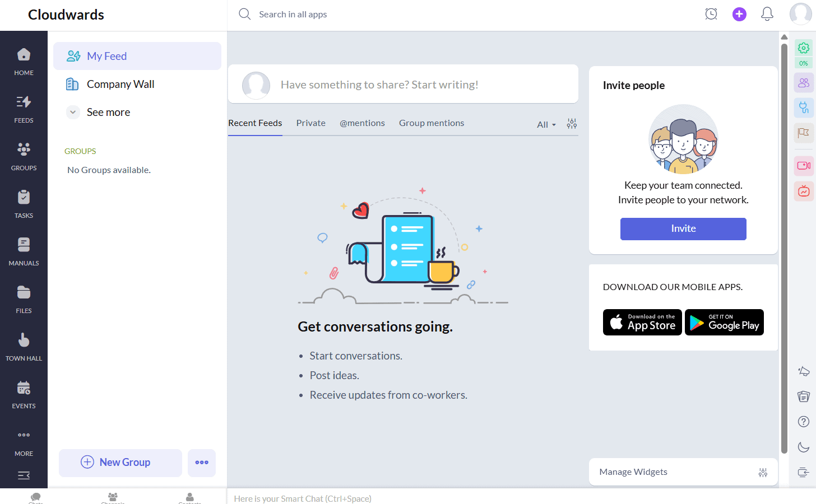Click the notifications bell icon

point(767,14)
